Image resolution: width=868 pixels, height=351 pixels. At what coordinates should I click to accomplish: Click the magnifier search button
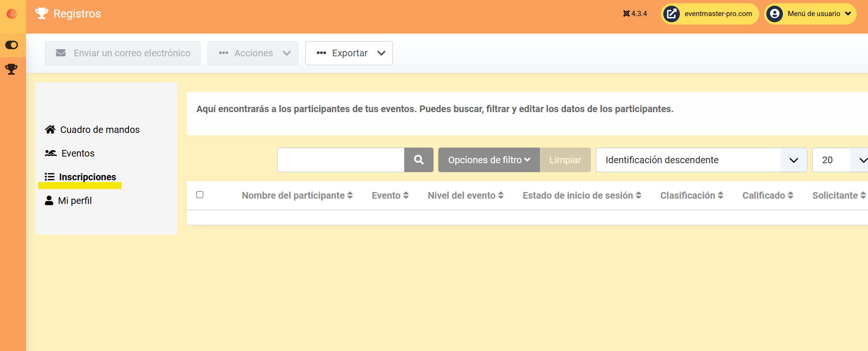(418, 160)
